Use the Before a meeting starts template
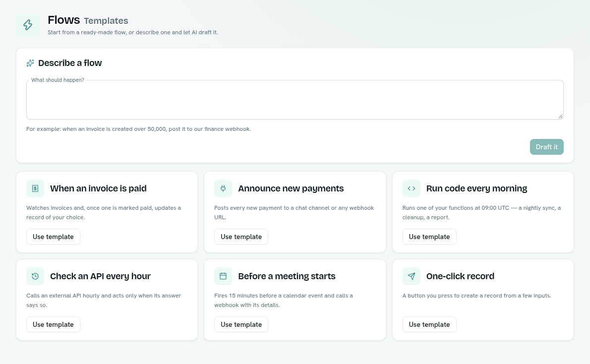 coord(241,324)
